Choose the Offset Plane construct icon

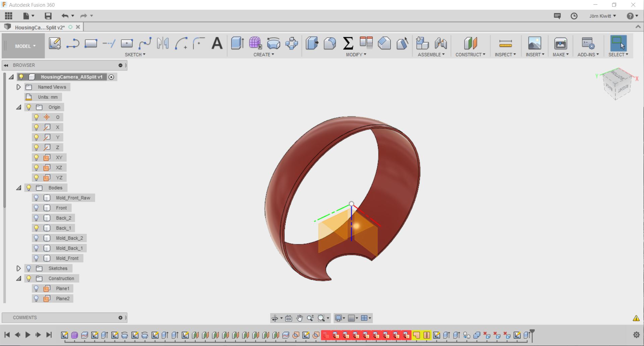(470, 43)
